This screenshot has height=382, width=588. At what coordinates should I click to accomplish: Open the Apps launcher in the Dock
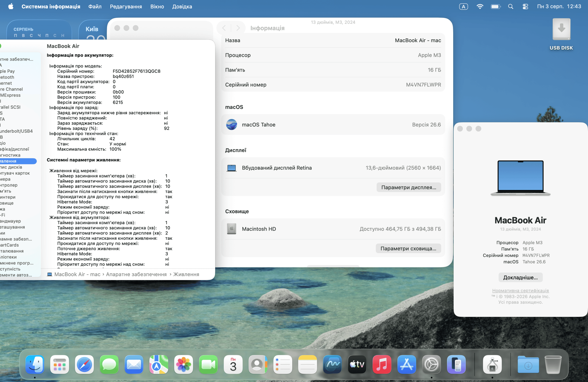click(x=59, y=364)
